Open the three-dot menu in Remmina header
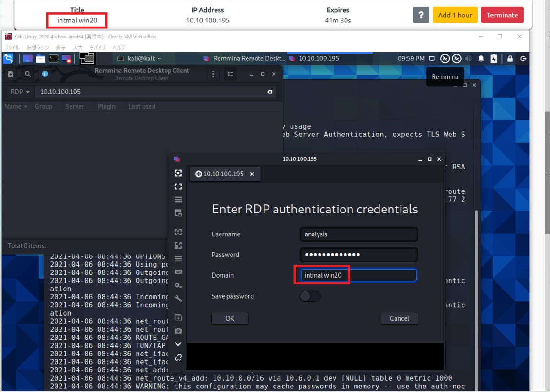The image size is (550, 392). tap(213, 74)
